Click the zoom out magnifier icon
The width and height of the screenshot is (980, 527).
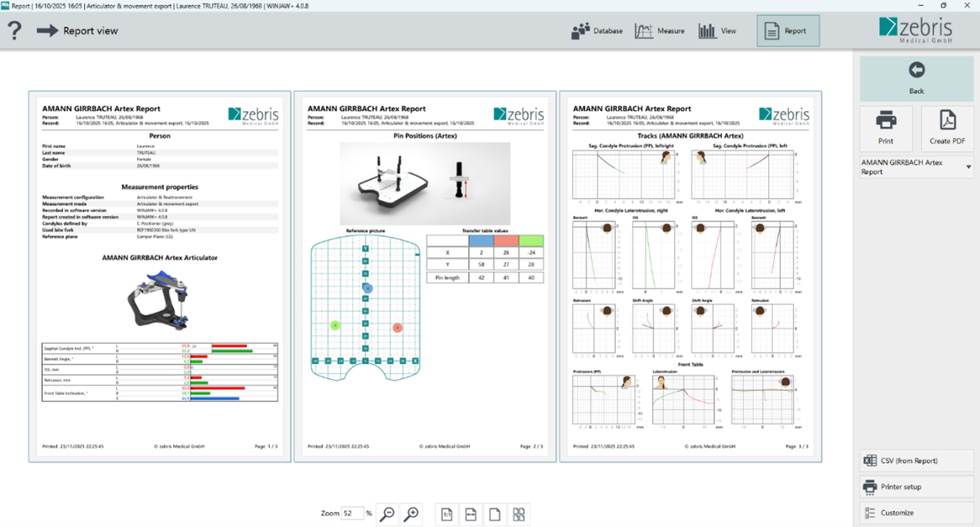(x=388, y=513)
